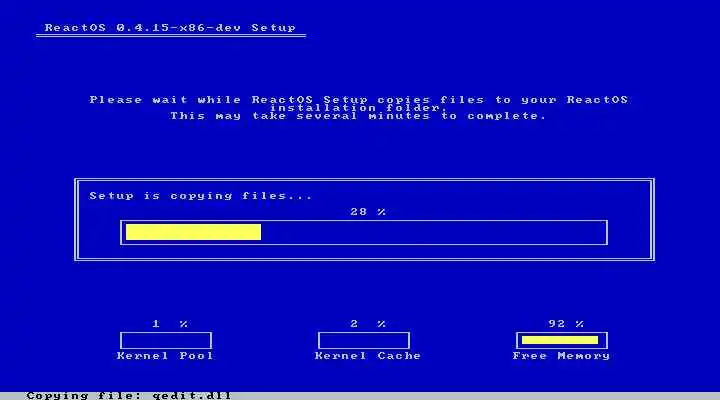Click the Free Memory usage bar
Screen dimensions: 720x400
[562, 341]
